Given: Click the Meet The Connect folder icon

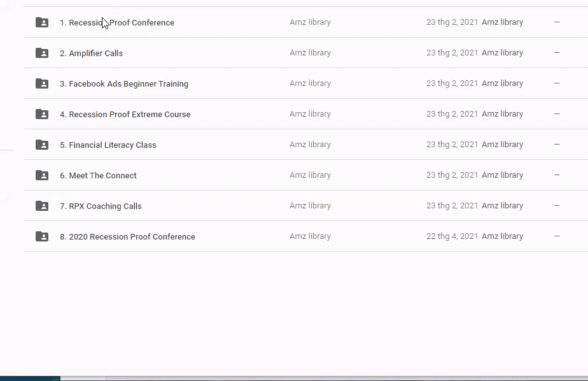Looking at the screenshot, I should point(42,175).
